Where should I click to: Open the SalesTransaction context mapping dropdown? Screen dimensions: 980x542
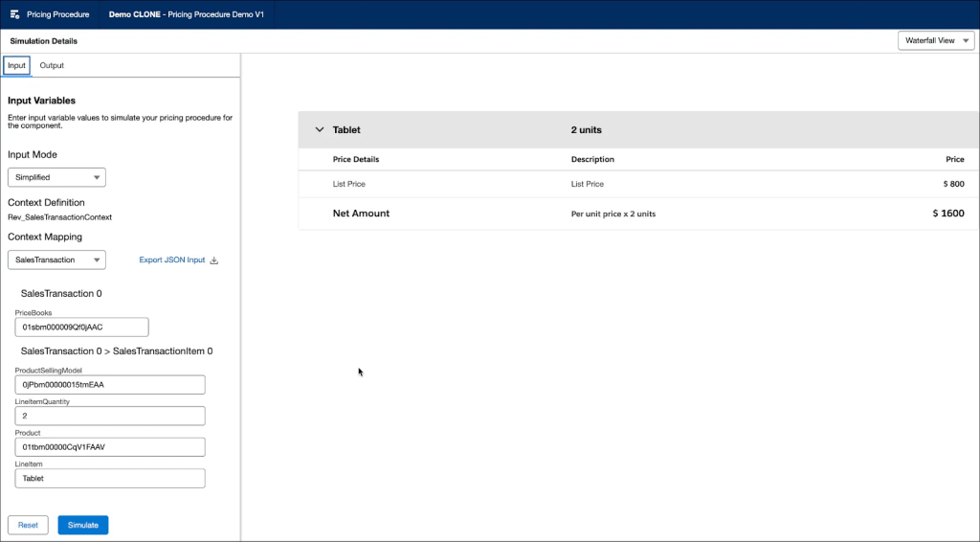click(56, 260)
